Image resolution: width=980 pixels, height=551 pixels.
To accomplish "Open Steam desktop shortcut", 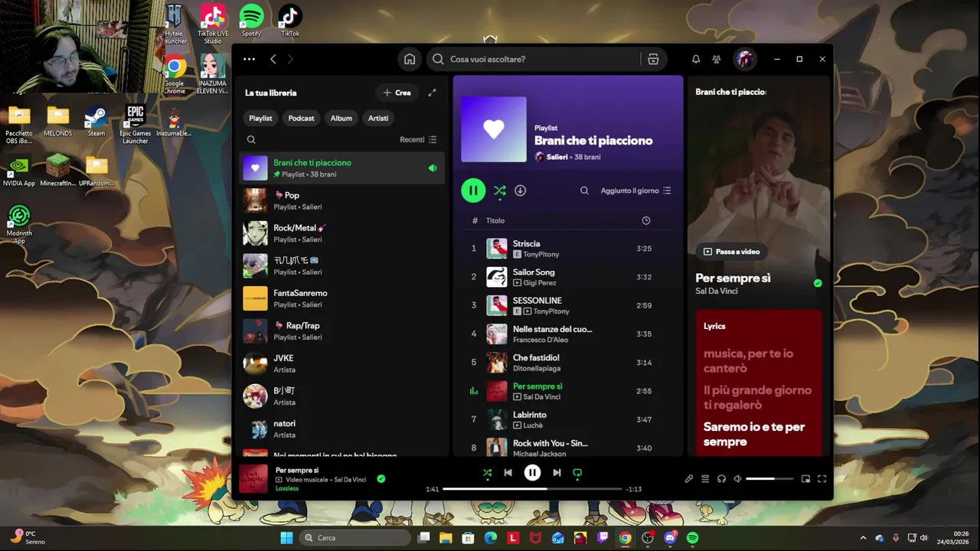I will (x=96, y=122).
